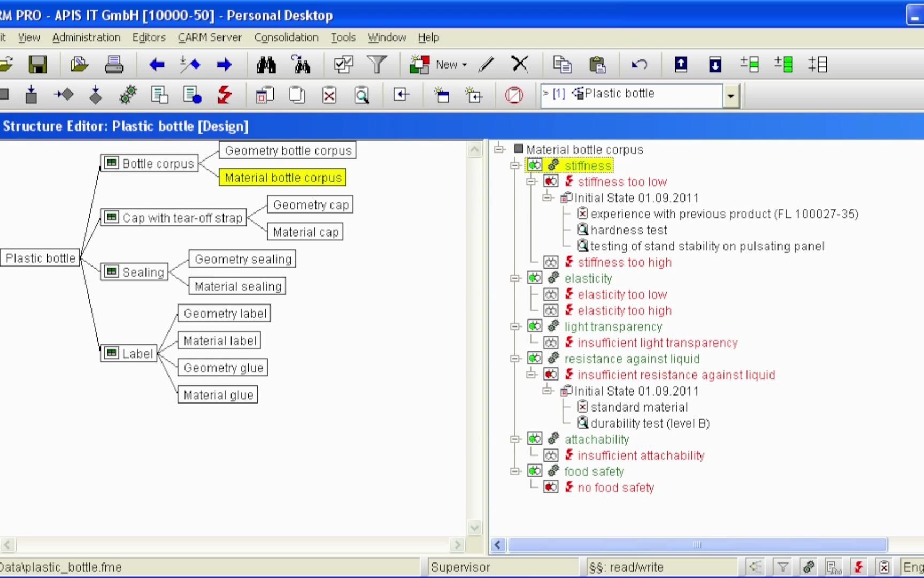Select the Material cap node in the diagram
The image size is (924, 578).
point(305,231)
